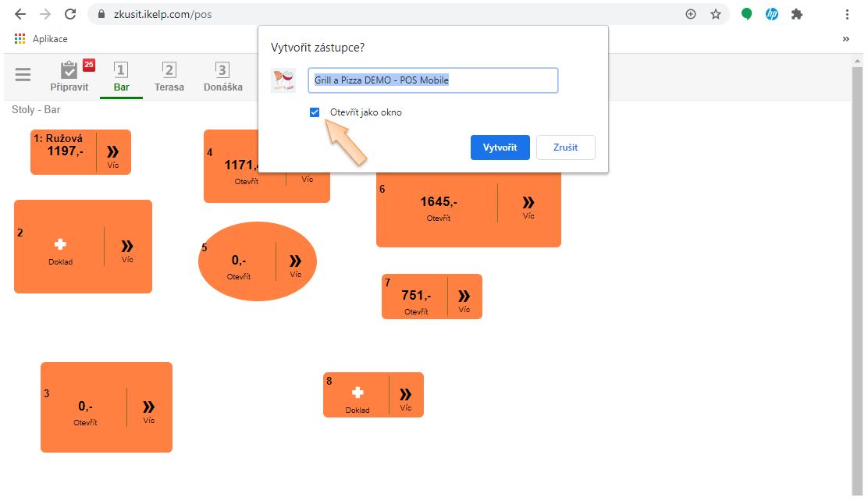Open the Připravit tab with 25 badge

[x=69, y=77]
